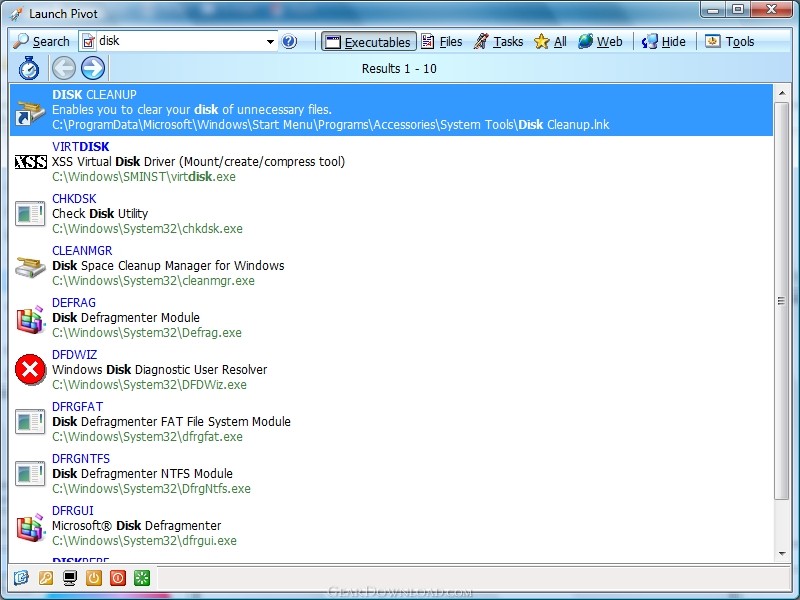This screenshot has width=800, height=600.
Task: Click the orange power standby icon
Action: (x=93, y=578)
